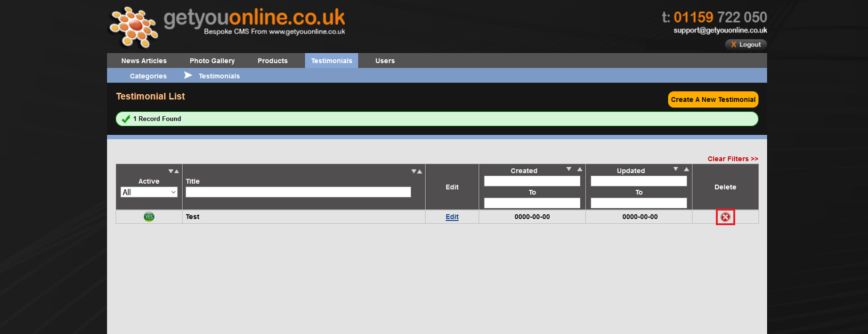Toggle the green YES active icon for Test
Viewport: 868px width, 334px height.
coord(149,217)
